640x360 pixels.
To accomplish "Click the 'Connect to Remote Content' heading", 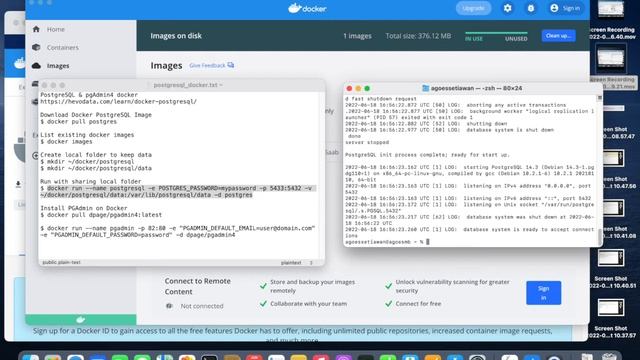I will coord(198,286).
